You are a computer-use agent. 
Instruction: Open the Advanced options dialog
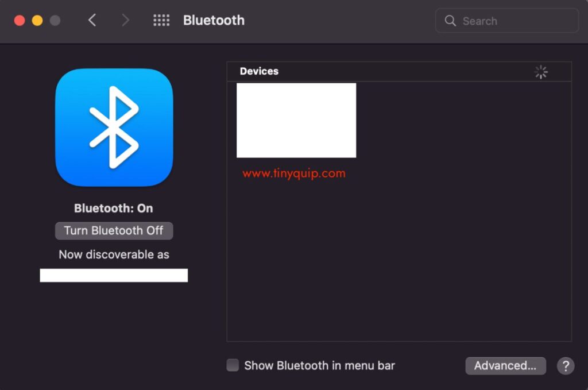coord(505,366)
